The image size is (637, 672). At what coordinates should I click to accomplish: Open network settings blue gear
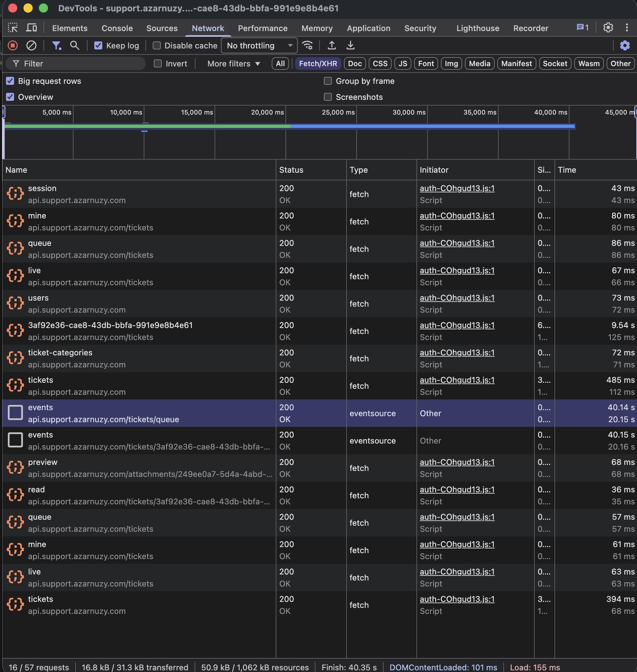click(625, 45)
